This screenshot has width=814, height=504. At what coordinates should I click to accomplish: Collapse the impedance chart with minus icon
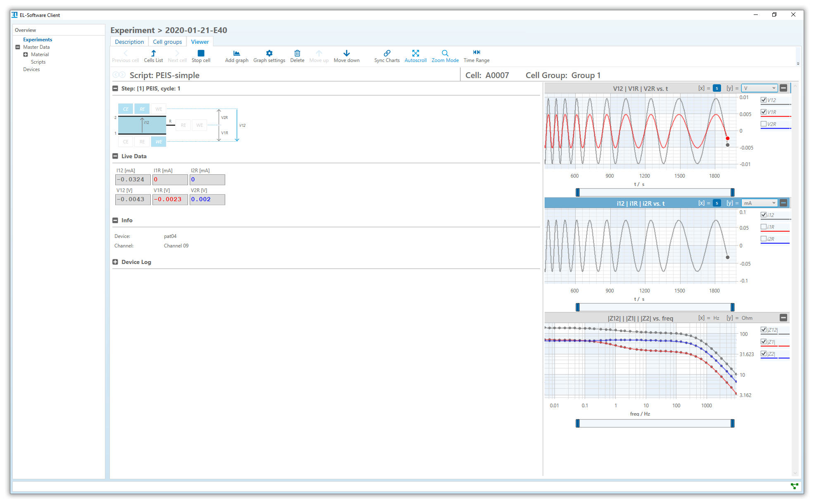[x=783, y=318]
